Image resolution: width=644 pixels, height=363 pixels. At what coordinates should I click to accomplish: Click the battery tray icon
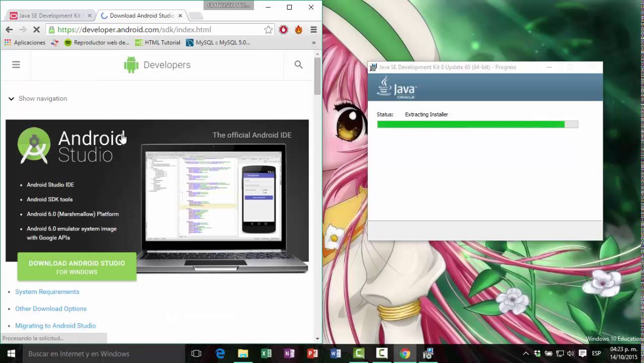point(548,353)
